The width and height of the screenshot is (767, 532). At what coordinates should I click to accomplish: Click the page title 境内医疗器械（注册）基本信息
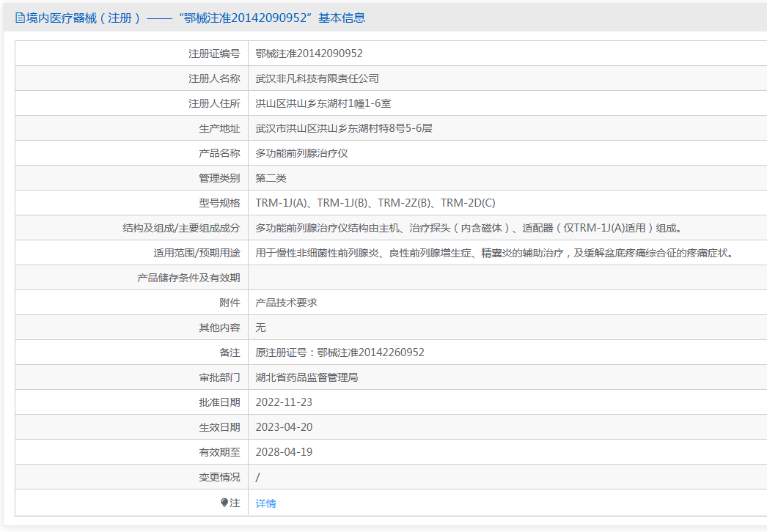[196, 18]
